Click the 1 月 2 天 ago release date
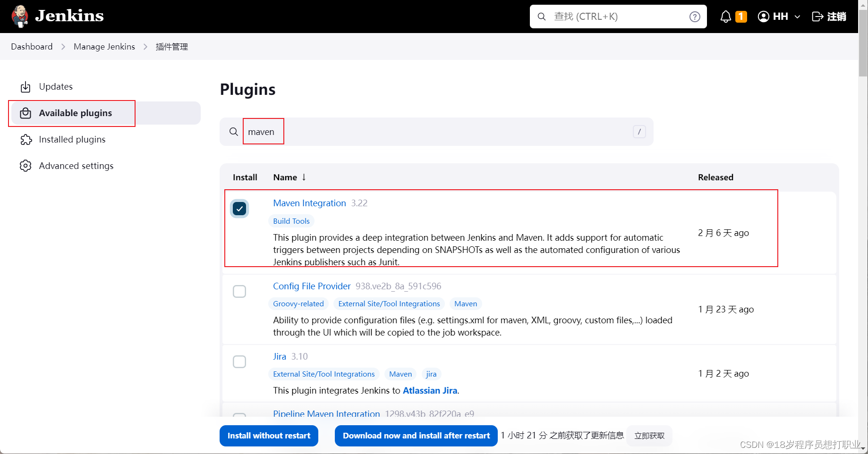 (x=723, y=373)
